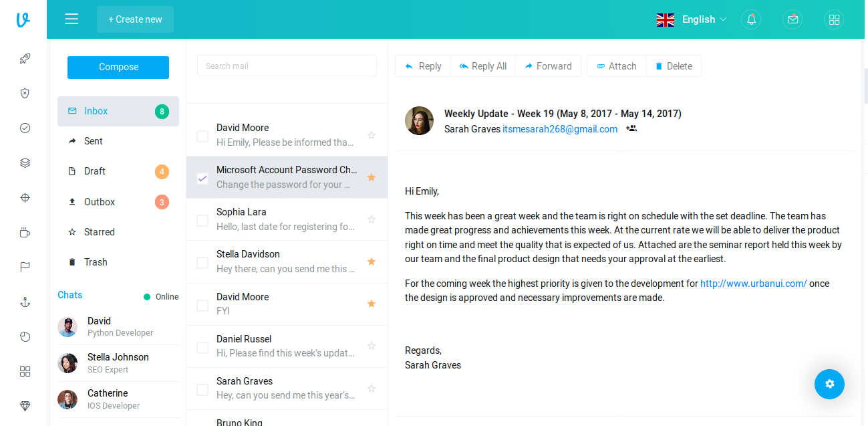Star the Sophia Lara email
868x426 pixels.
pyautogui.click(x=372, y=219)
